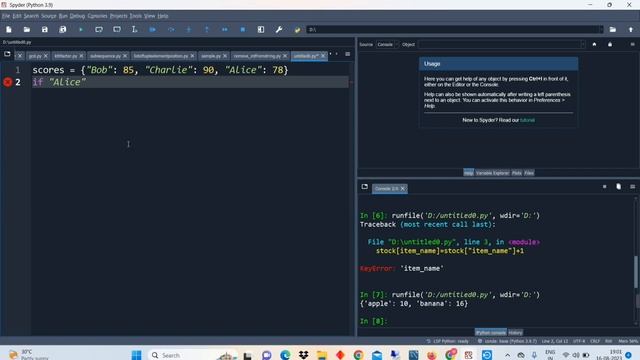Open the editor file-browse tabs icon
The height and width of the screenshot is (360, 640).
7,54
